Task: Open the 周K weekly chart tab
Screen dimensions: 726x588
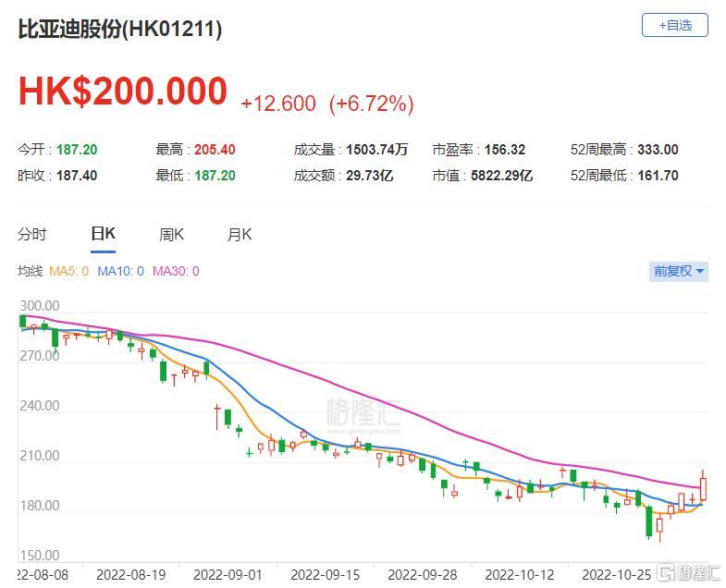Action: click(171, 234)
